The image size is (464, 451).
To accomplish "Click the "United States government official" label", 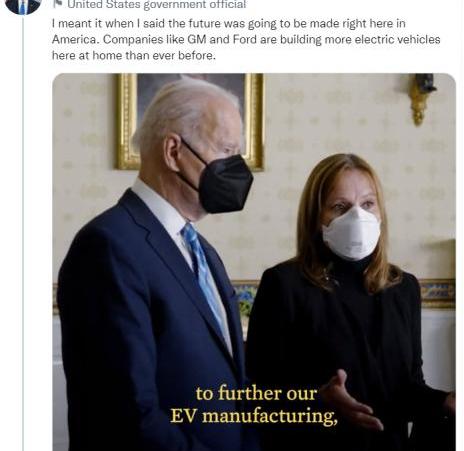I will 157,4.
